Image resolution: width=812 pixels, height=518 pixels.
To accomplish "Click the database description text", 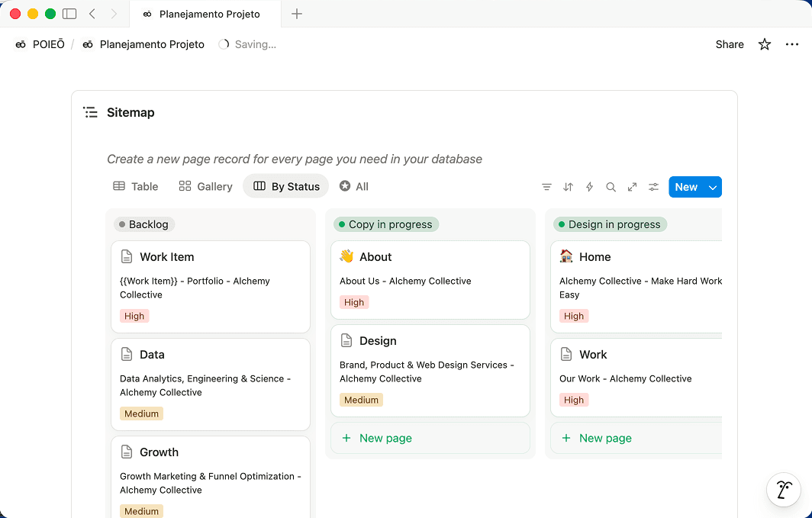I will 295,159.
